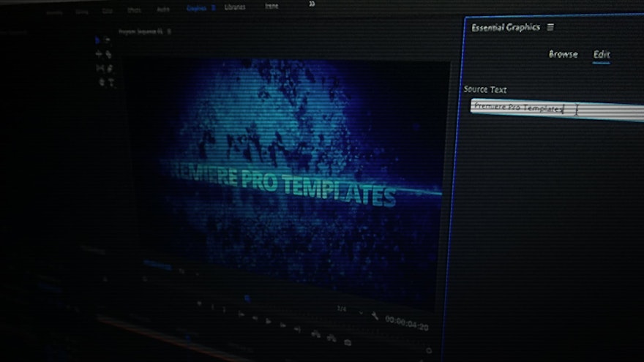Expand the workspace overflow double-chevron
The image size is (644, 362).
pos(312,4)
